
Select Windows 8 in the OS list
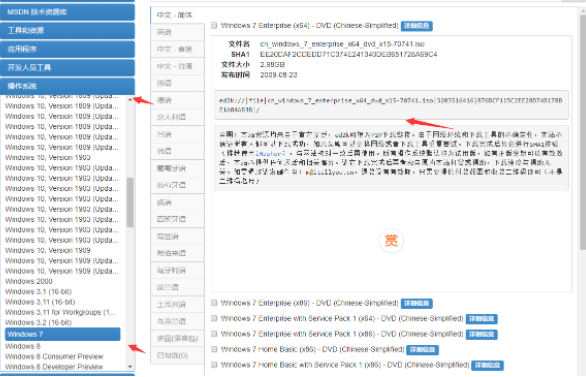click(x=23, y=346)
